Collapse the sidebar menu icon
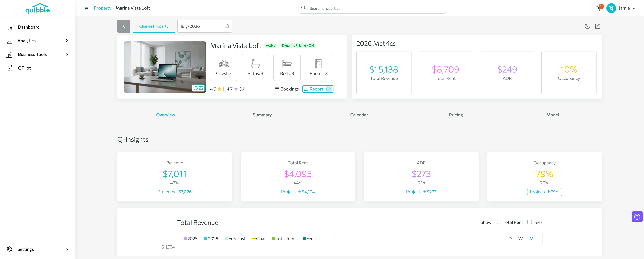The width and height of the screenshot is (644, 259). (86, 8)
